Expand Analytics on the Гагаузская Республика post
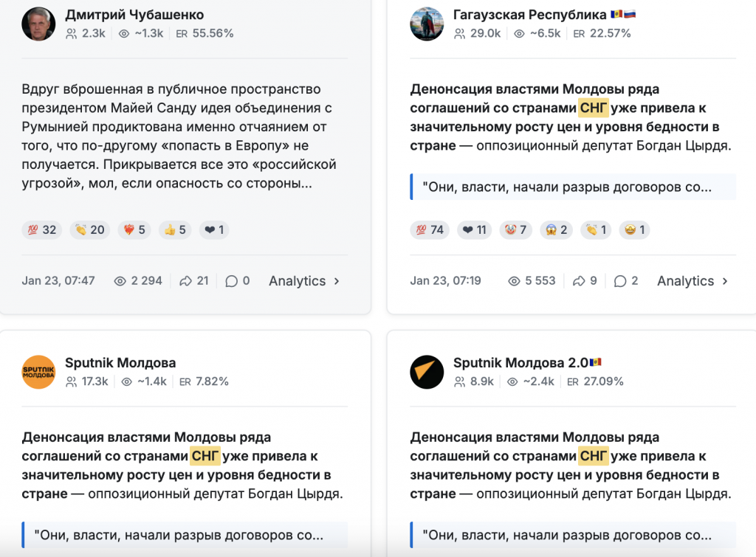 [x=693, y=281]
